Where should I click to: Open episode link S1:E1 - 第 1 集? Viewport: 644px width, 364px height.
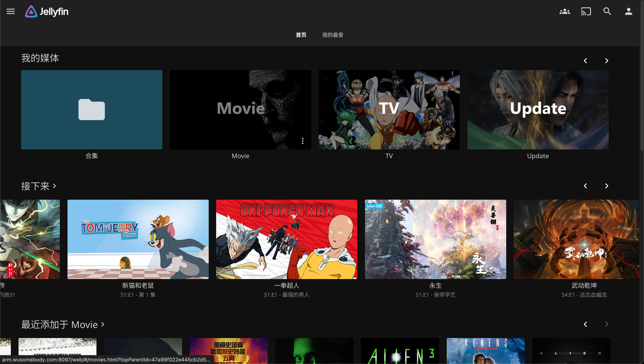(138, 295)
